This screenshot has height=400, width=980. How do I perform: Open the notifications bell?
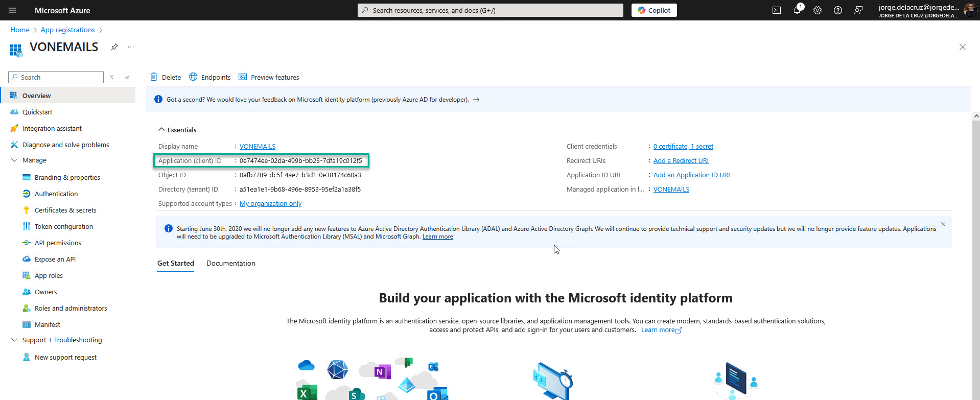coord(797,10)
